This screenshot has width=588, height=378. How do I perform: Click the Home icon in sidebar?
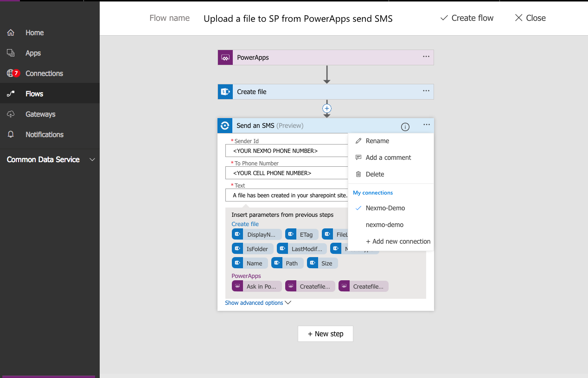tap(11, 33)
